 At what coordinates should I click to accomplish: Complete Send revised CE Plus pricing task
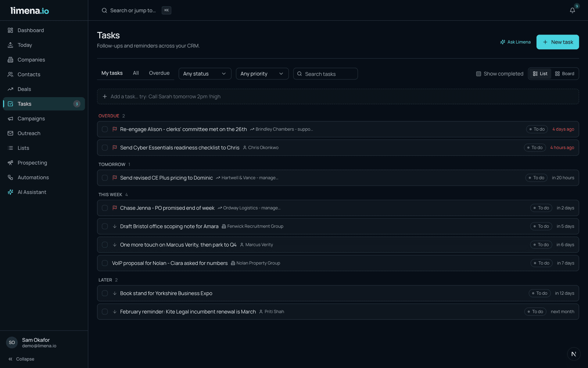coord(105,178)
